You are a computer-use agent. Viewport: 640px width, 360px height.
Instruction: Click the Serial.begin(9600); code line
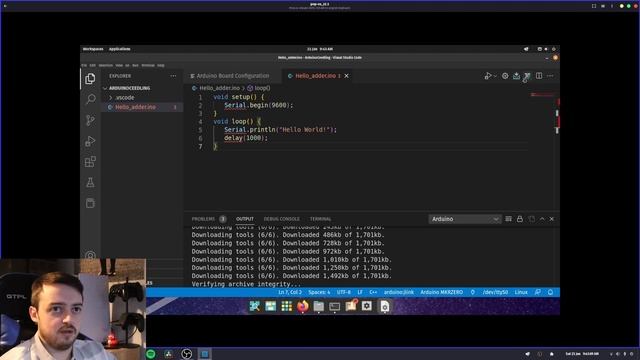259,105
